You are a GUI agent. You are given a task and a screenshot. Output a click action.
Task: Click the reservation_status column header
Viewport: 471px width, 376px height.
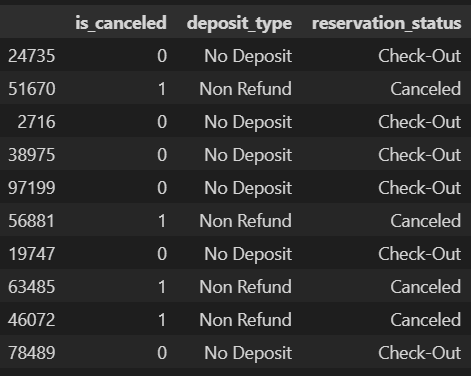pyautogui.click(x=387, y=23)
